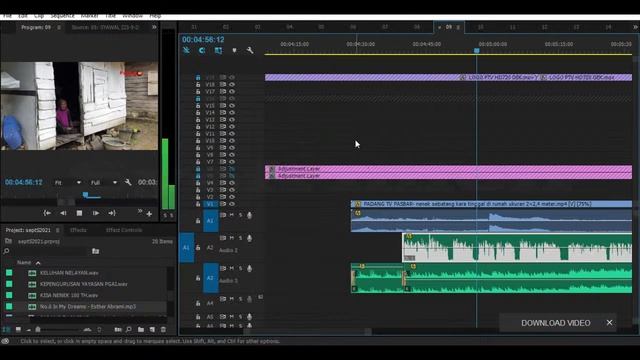Screen dimensions: 640x360
Task: Open the Full playback resolution dropdown
Action: (x=104, y=182)
